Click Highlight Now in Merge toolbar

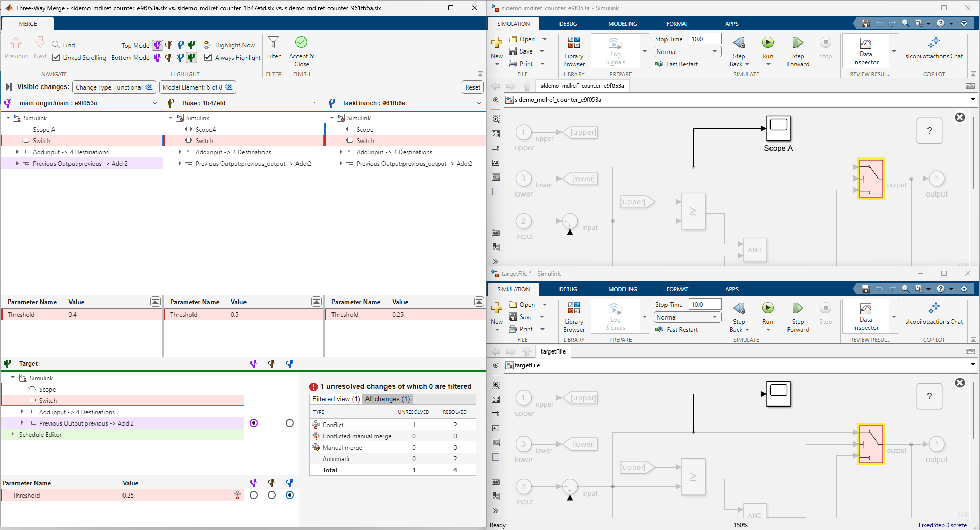230,45
